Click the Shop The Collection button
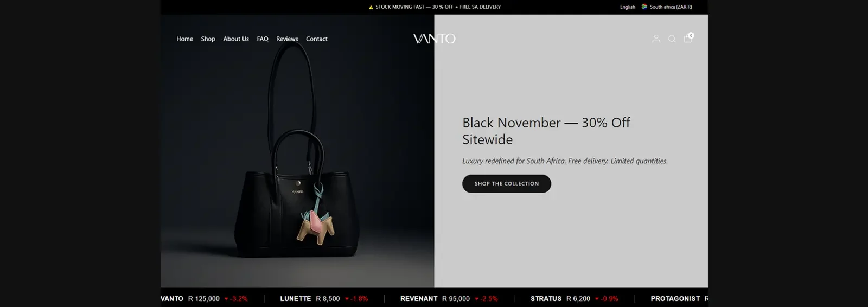This screenshot has width=868, height=307. [x=507, y=184]
